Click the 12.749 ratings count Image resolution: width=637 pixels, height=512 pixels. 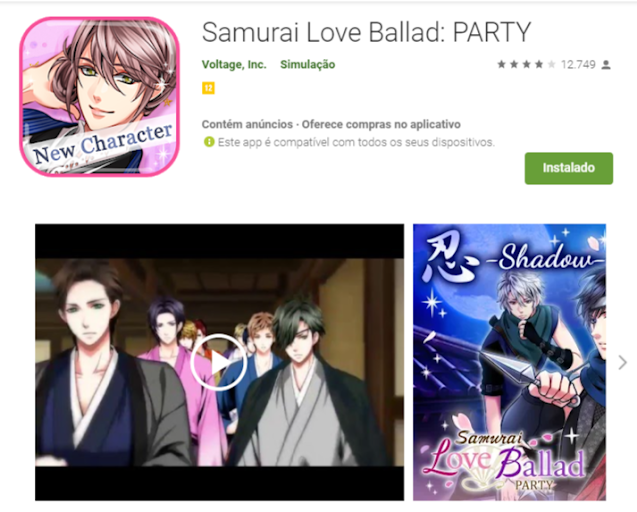(x=578, y=65)
